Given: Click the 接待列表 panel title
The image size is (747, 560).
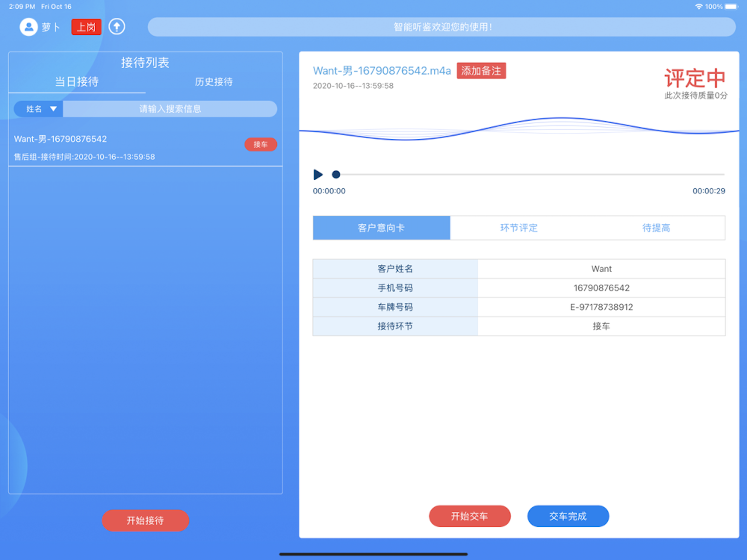Looking at the screenshot, I should click(x=145, y=63).
